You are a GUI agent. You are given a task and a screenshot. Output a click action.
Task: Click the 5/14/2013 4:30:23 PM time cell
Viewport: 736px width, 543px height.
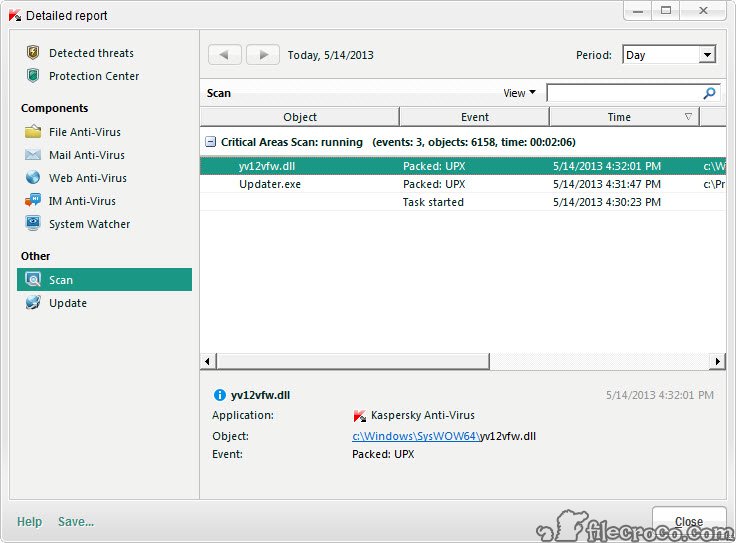[x=606, y=202]
